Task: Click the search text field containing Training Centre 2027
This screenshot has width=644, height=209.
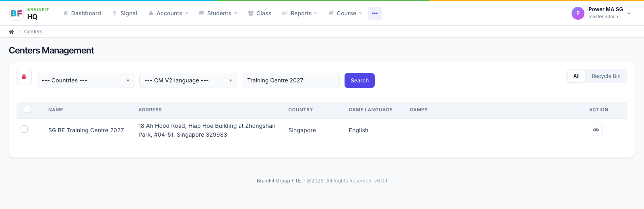Action: [x=291, y=80]
